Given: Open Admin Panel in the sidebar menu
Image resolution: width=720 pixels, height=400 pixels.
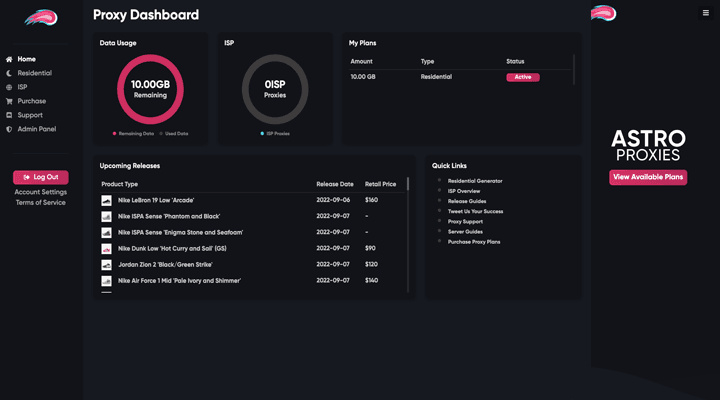Looking at the screenshot, I should 37,130.
